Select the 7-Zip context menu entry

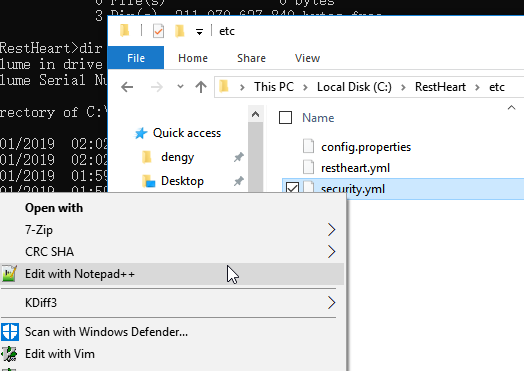(172, 230)
